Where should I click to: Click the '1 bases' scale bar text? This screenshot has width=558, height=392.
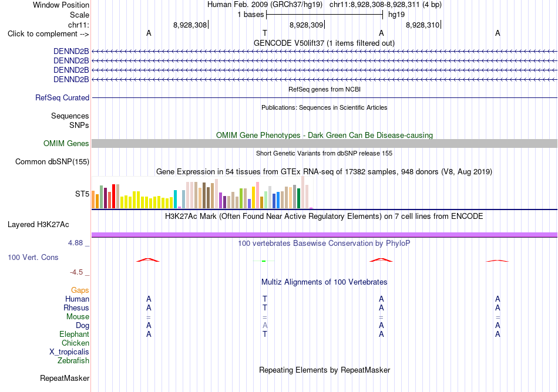coord(251,15)
